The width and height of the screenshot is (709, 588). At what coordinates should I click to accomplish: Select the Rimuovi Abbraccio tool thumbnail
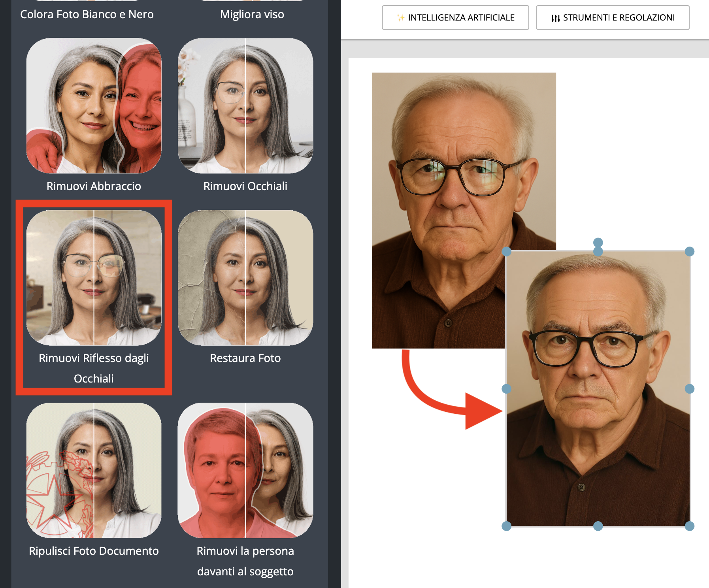pyautogui.click(x=94, y=106)
